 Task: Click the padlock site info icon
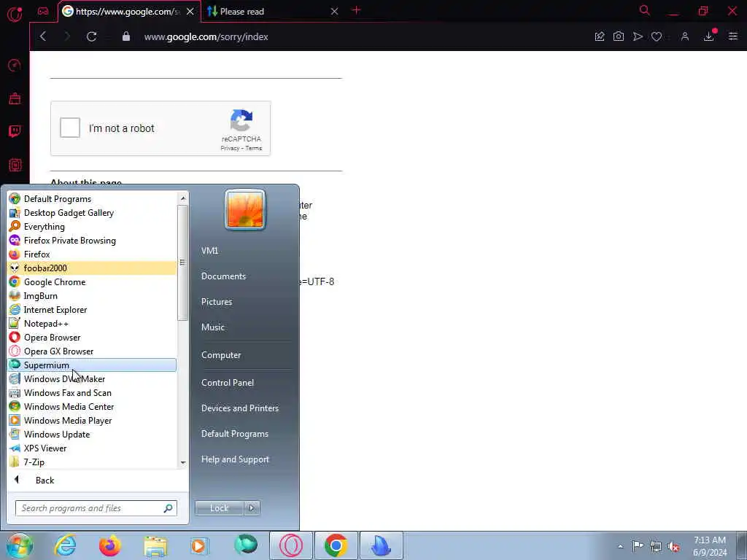click(x=125, y=36)
